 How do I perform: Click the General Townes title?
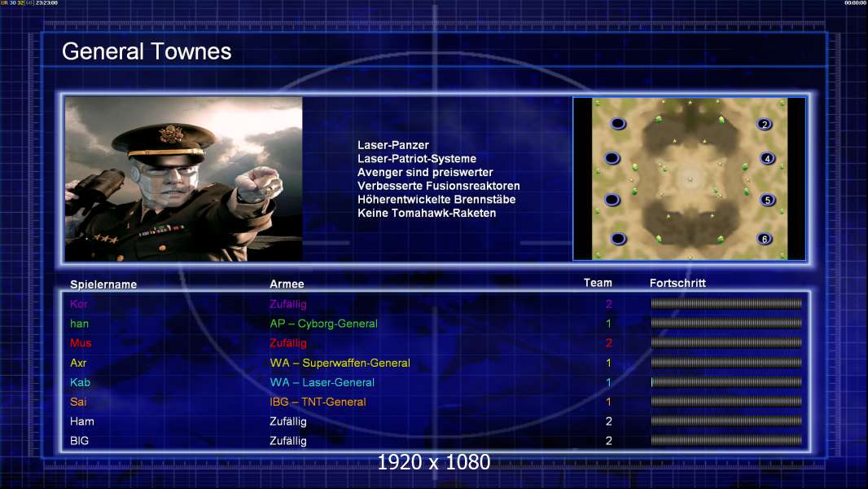pos(147,51)
